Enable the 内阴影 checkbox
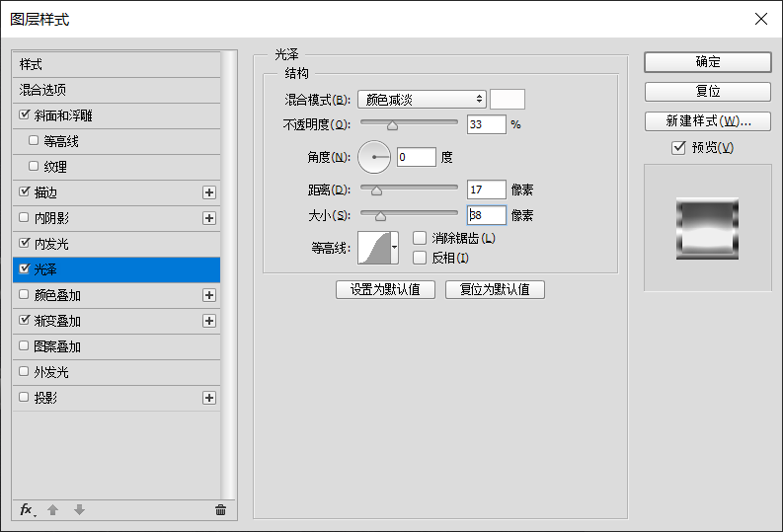The image size is (783, 532). point(24,217)
